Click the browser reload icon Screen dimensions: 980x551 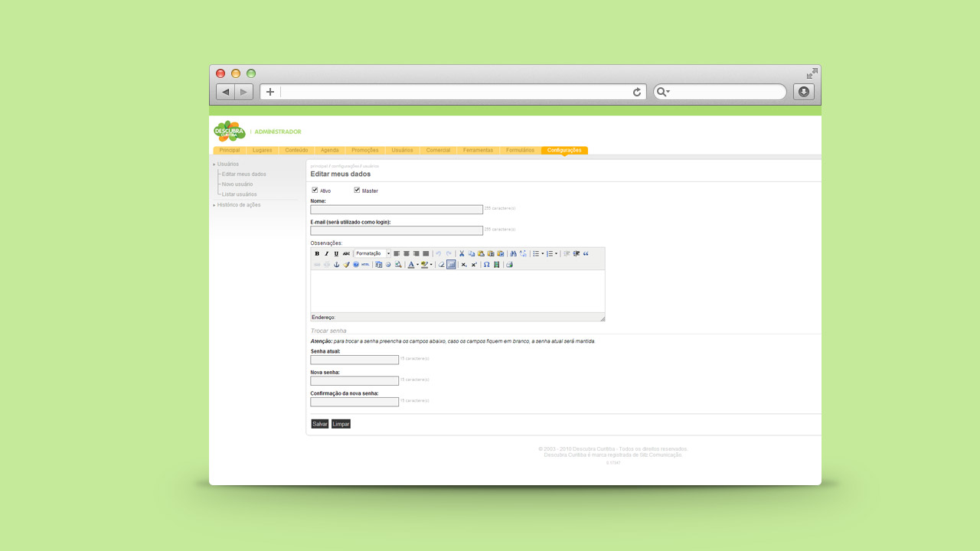click(636, 92)
